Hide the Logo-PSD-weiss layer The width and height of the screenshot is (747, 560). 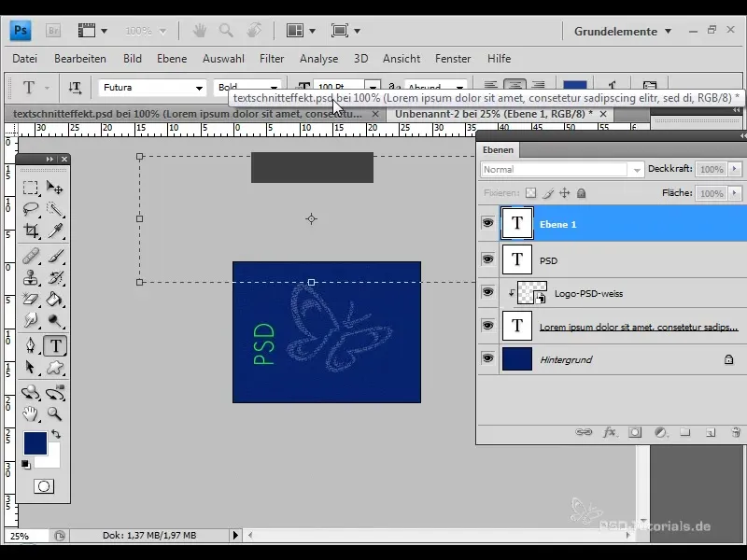pyautogui.click(x=487, y=292)
